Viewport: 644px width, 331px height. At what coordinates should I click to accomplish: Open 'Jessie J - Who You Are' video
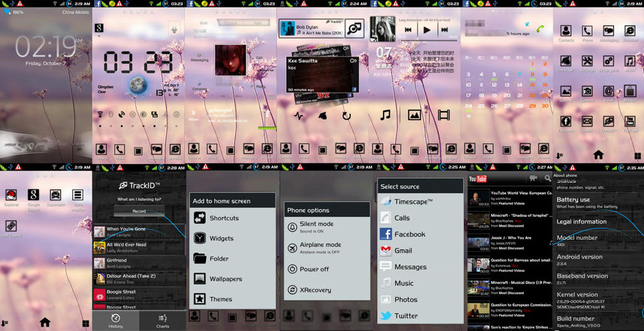[509, 243]
